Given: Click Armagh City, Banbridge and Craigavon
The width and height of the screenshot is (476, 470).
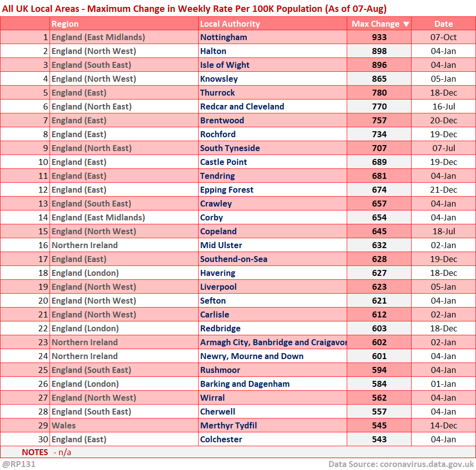Looking at the screenshot, I should [273, 342].
